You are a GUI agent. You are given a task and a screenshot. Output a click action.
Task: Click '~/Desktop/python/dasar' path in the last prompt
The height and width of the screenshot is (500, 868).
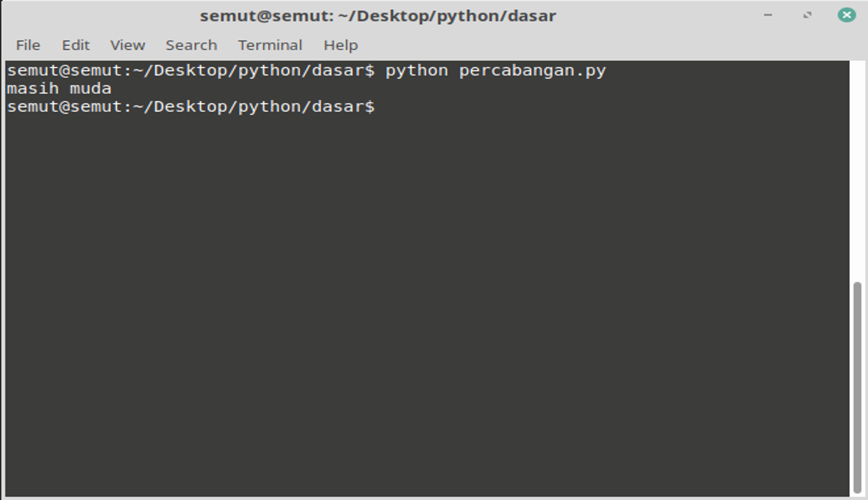[249, 107]
